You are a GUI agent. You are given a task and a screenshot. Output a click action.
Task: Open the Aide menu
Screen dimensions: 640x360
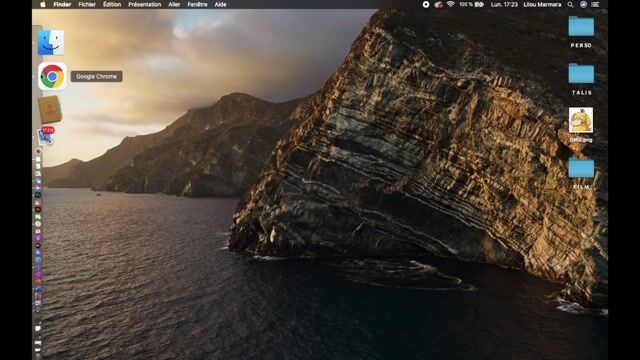[220, 4]
